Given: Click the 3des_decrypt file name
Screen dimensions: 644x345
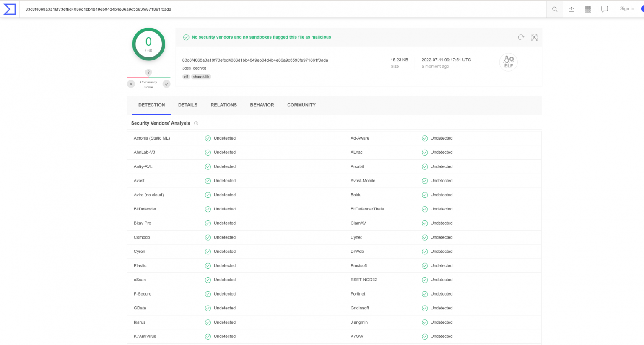Looking at the screenshot, I should [194, 68].
